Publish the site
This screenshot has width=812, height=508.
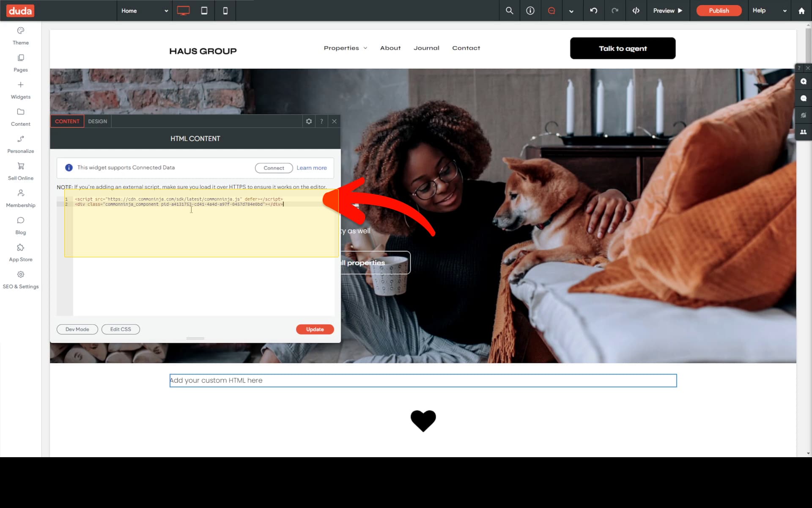tap(719, 11)
